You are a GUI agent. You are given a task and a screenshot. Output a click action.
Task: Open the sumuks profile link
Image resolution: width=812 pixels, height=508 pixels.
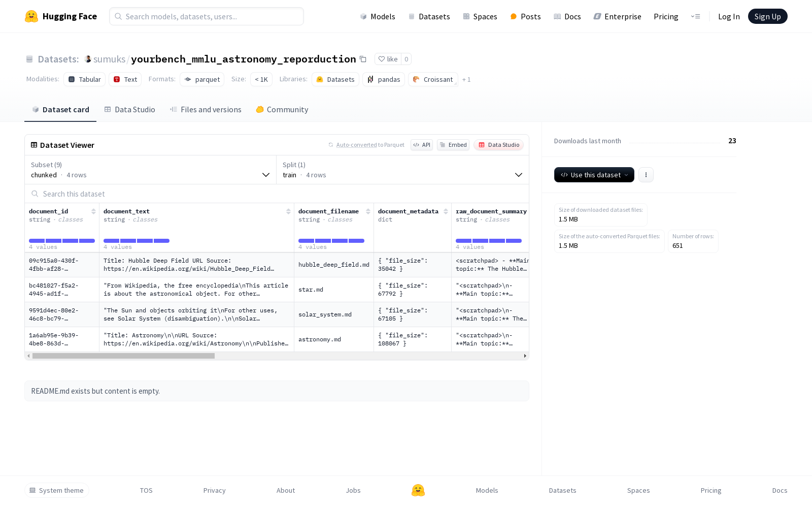click(x=109, y=59)
